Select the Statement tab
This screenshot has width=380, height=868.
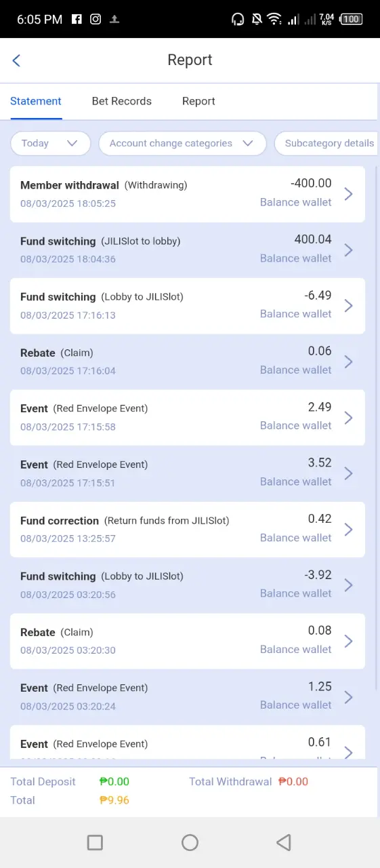(x=36, y=101)
